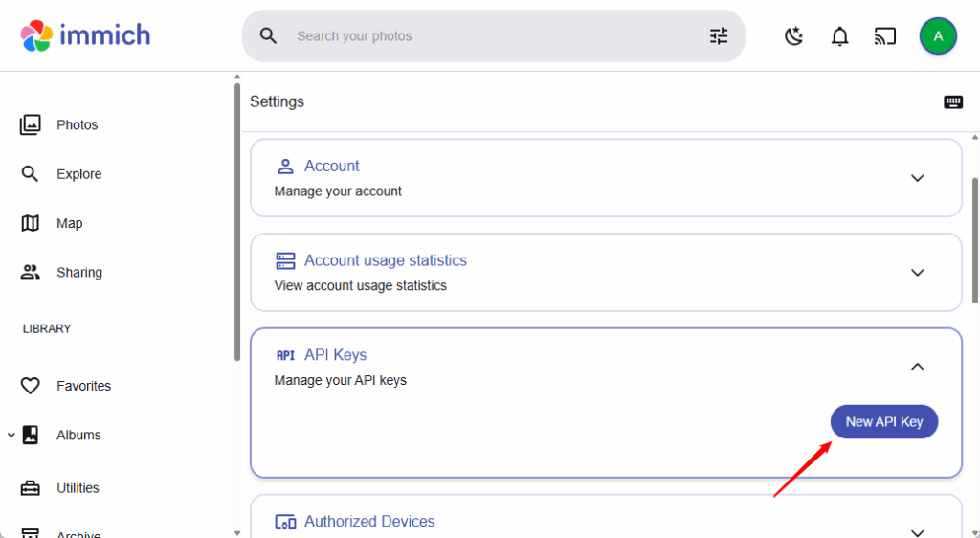Click the cast to device icon
The width and height of the screenshot is (980, 538).
click(885, 36)
